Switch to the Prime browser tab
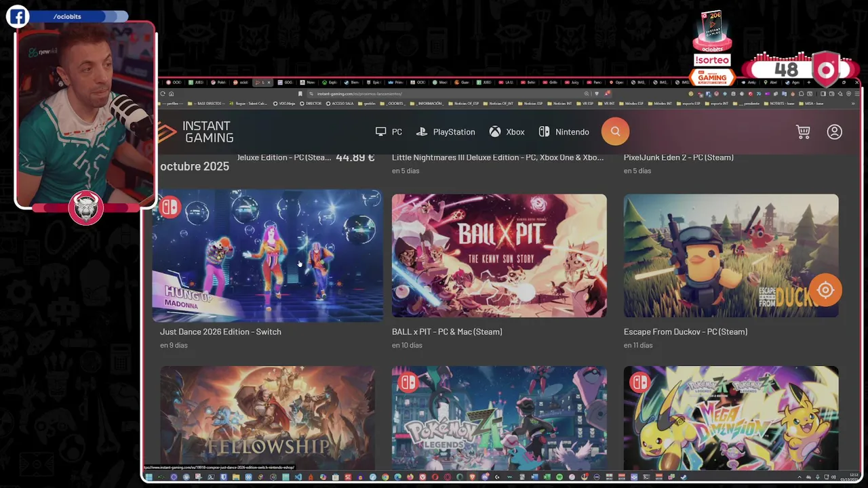Screen dimensions: 868x488 [x=395, y=83]
